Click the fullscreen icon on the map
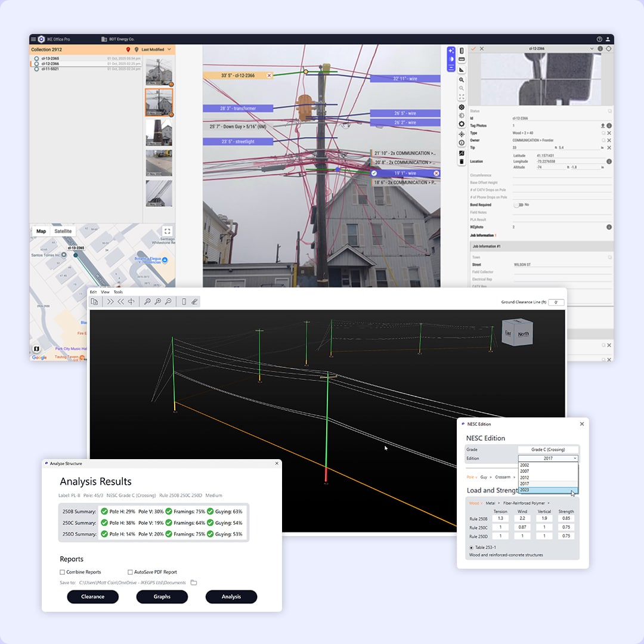 coord(167,231)
